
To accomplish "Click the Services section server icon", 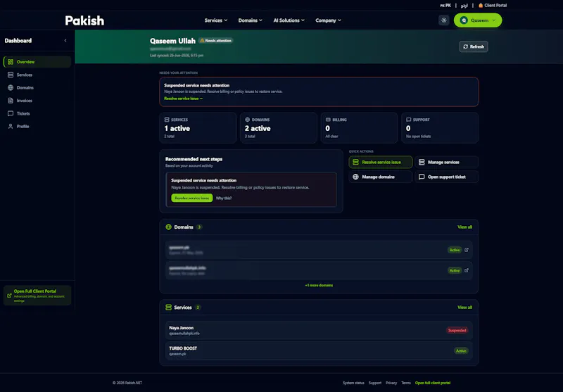I will [168, 308].
